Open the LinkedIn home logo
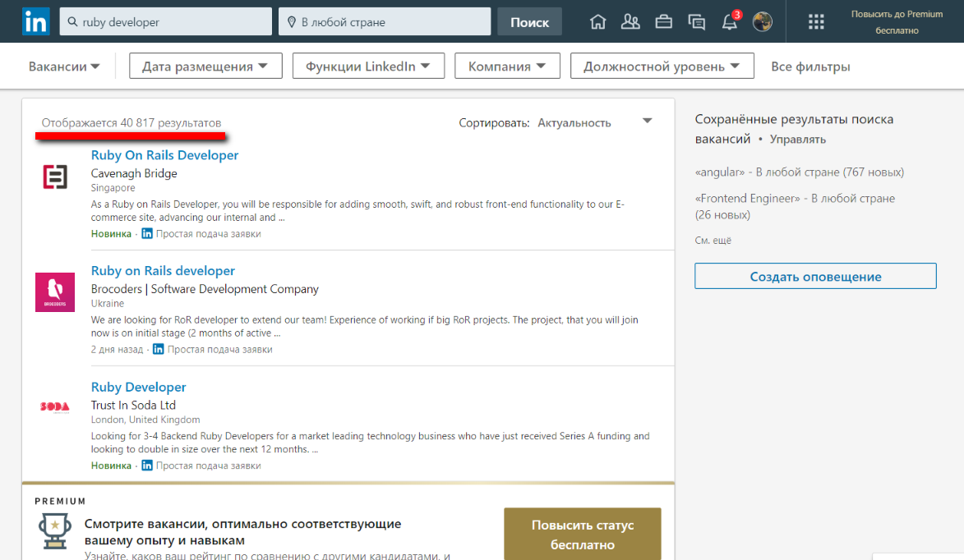This screenshot has width=964, height=560. [35, 22]
